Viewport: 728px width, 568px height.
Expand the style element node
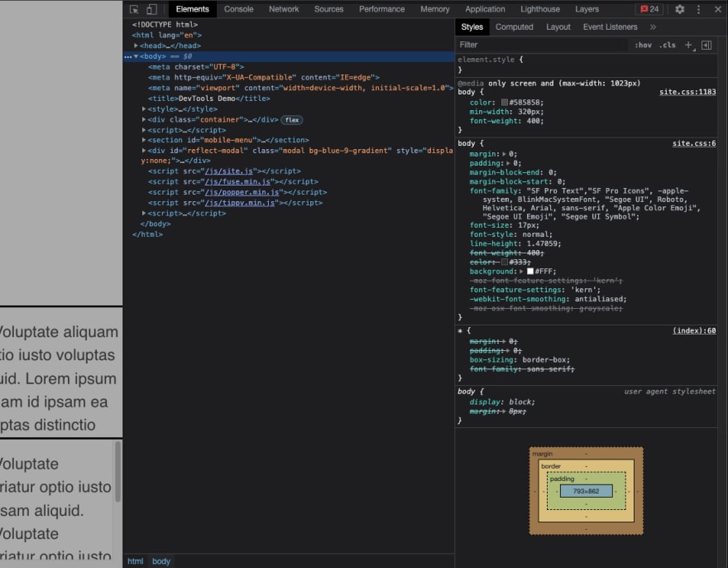pos(144,109)
